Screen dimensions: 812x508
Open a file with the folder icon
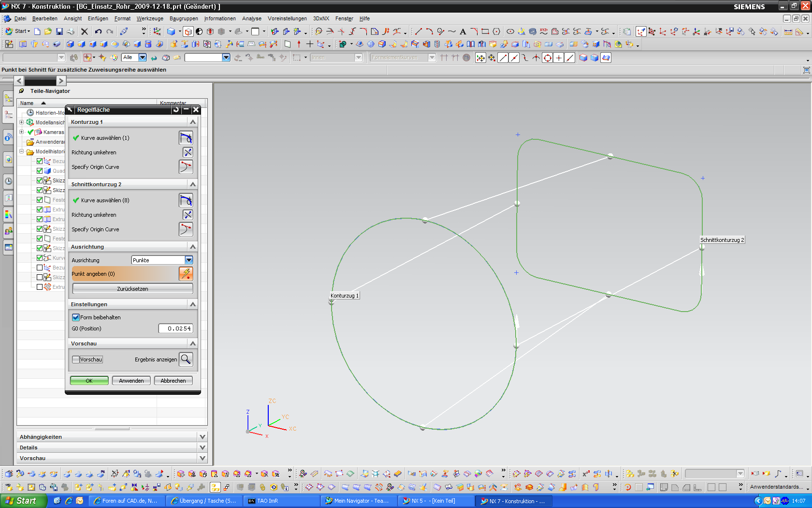point(48,31)
